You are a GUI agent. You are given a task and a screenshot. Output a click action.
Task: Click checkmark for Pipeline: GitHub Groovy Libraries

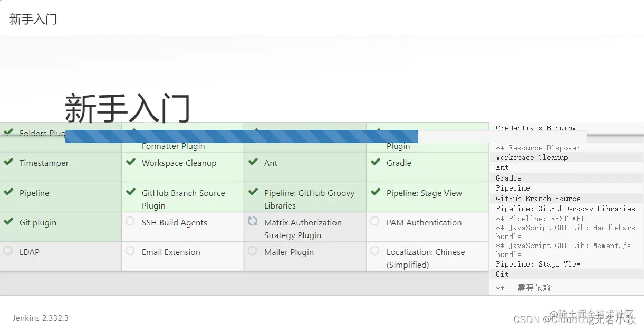pyautogui.click(x=253, y=192)
